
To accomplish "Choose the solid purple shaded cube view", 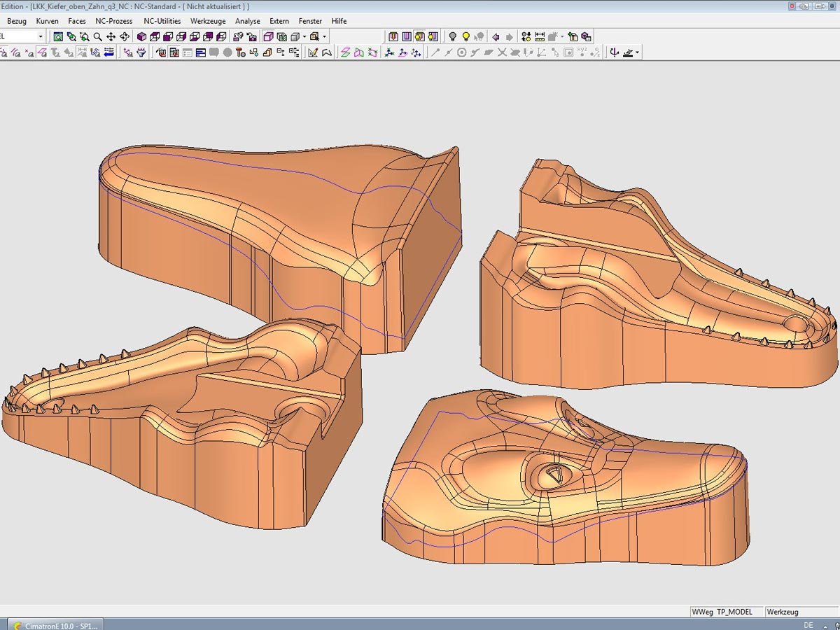I will (x=141, y=36).
